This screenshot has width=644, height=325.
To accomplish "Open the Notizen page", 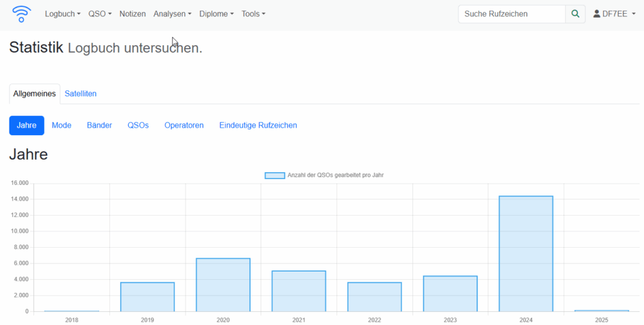I will 132,14.
